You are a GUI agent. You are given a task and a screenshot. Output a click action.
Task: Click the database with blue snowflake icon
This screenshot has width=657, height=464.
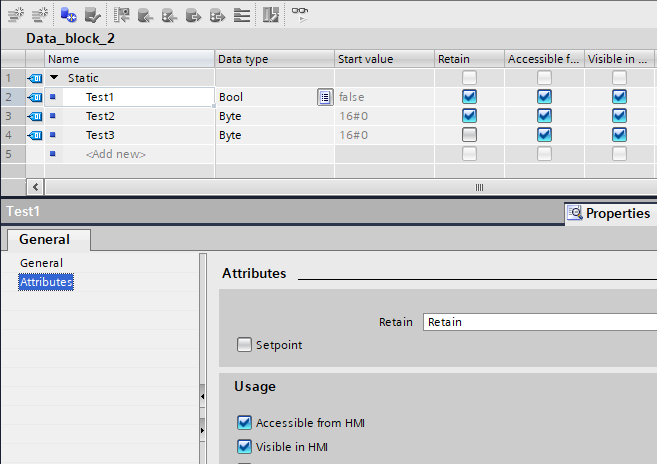[67, 14]
